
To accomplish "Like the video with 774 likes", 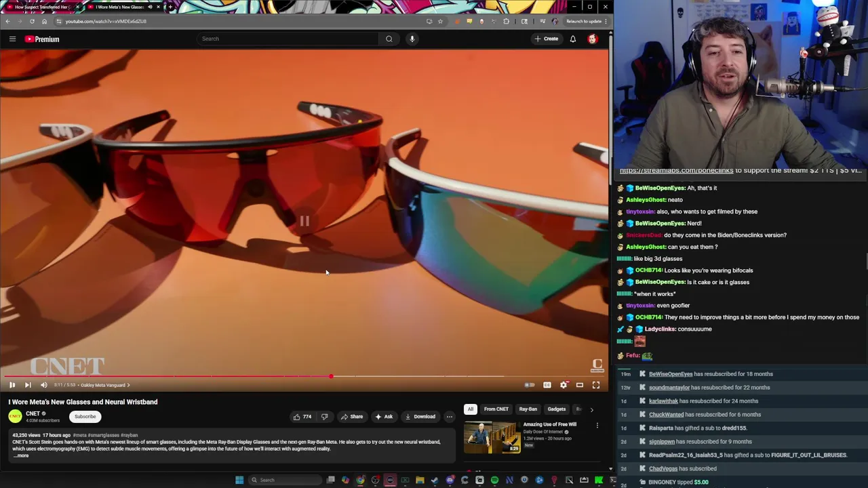I will click(x=302, y=417).
